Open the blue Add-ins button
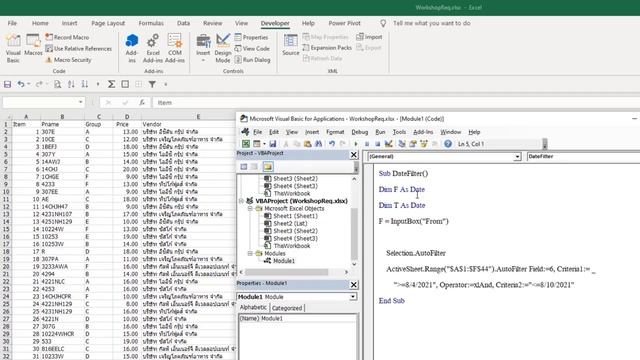 131,48
